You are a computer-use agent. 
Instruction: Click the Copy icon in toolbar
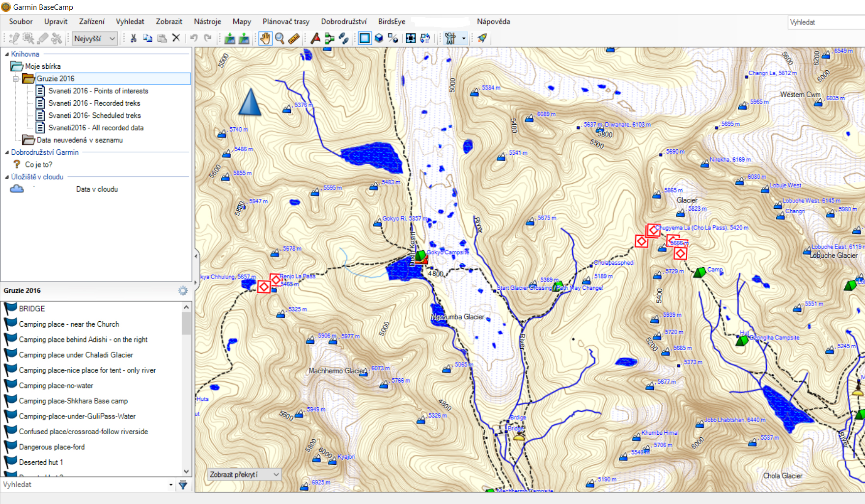tap(147, 38)
